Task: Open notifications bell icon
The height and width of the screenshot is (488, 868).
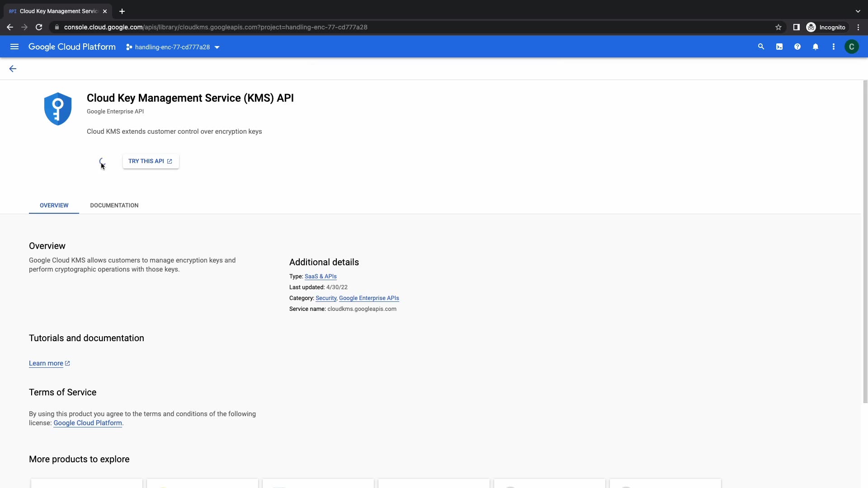Action: click(816, 47)
